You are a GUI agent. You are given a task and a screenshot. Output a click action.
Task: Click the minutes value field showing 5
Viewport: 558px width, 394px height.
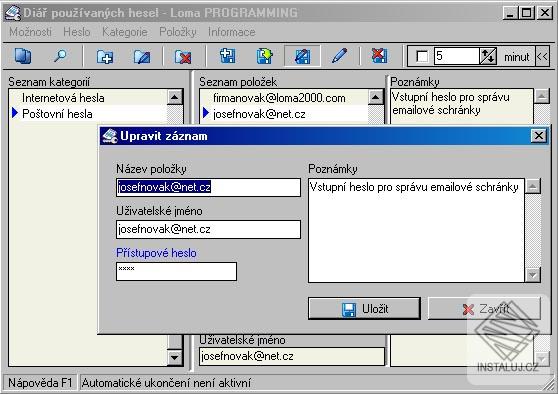(x=456, y=56)
